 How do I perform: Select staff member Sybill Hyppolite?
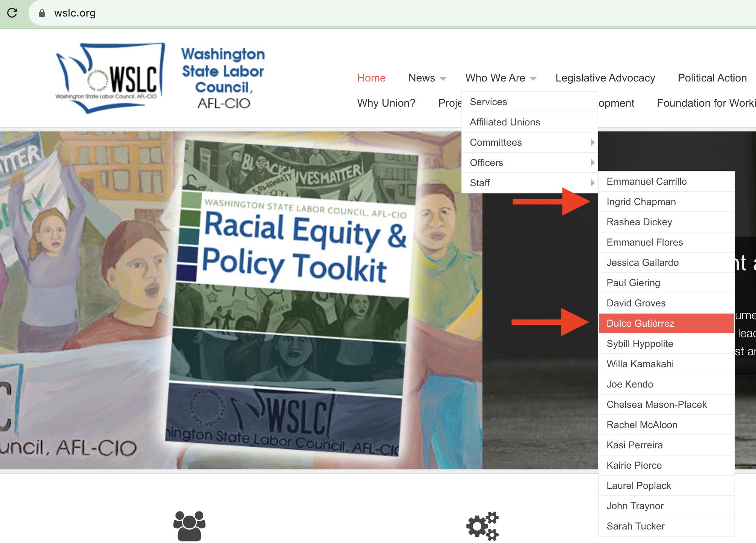[x=666, y=344]
